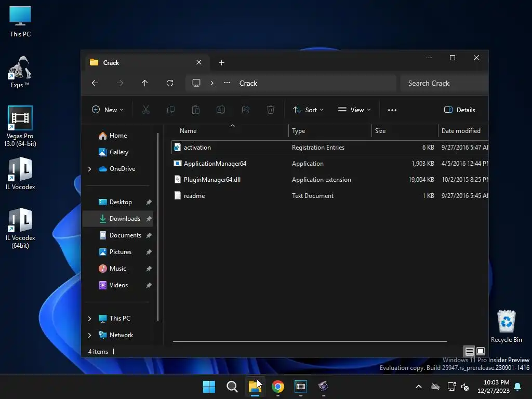Viewport: 532px width, 399px height.
Task: Open Gallery in the navigation pane
Action: tap(117, 152)
